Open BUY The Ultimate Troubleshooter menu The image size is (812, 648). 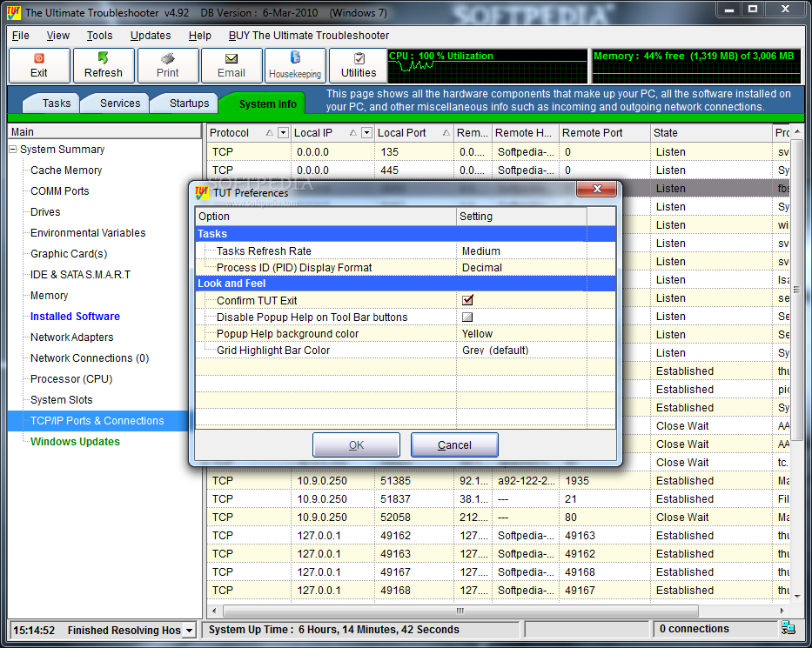point(309,35)
